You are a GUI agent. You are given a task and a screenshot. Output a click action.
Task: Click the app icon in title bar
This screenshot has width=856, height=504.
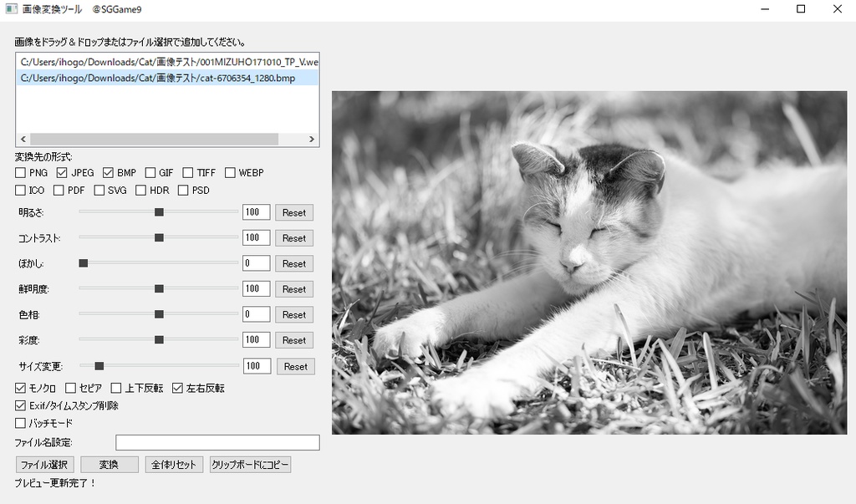point(12,9)
